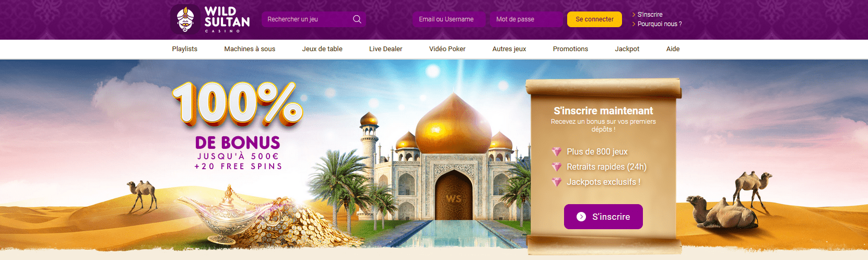Go to Jeux de table section
This screenshot has width=868, height=260.
[x=322, y=49]
